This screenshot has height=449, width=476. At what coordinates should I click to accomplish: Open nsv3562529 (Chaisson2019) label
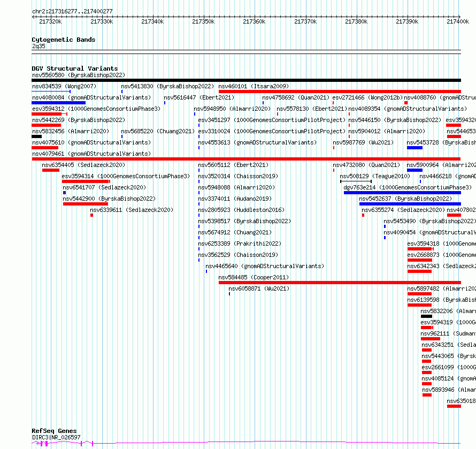click(238, 255)
